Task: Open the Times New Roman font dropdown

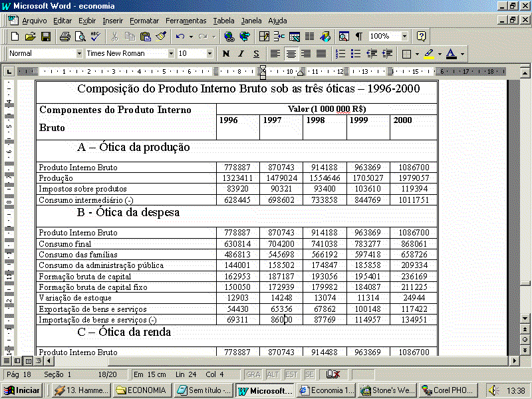Action: [x=171, y=54]
